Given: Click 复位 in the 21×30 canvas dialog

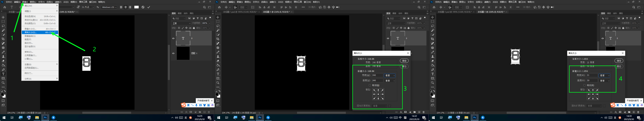Looking at the screenshot, I should pos(619,67).
